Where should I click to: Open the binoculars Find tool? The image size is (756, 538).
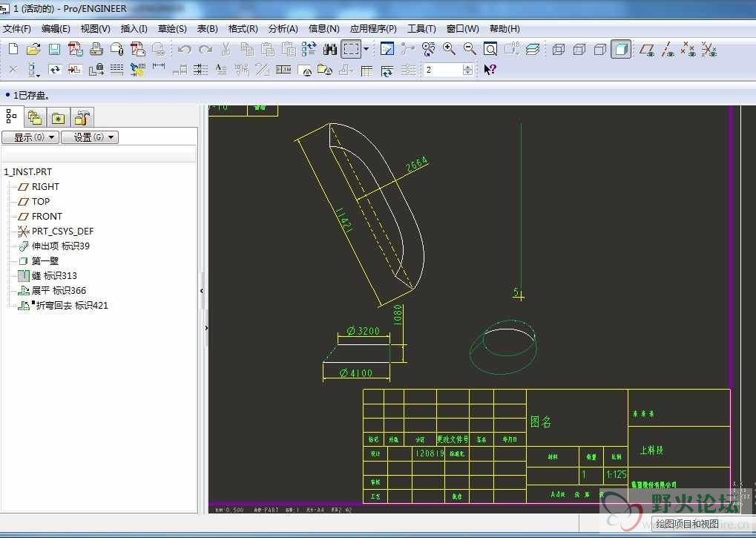[330, 49]
